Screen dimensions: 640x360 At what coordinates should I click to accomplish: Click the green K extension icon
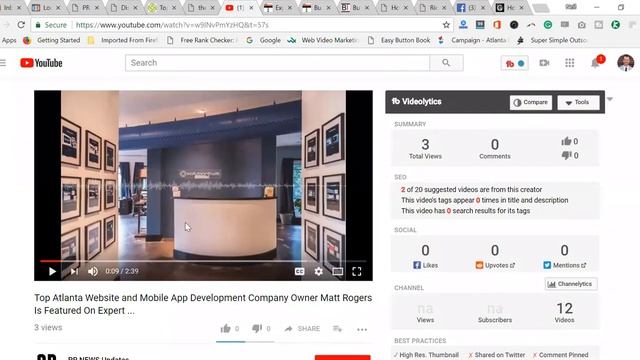(x=616, y=25)
